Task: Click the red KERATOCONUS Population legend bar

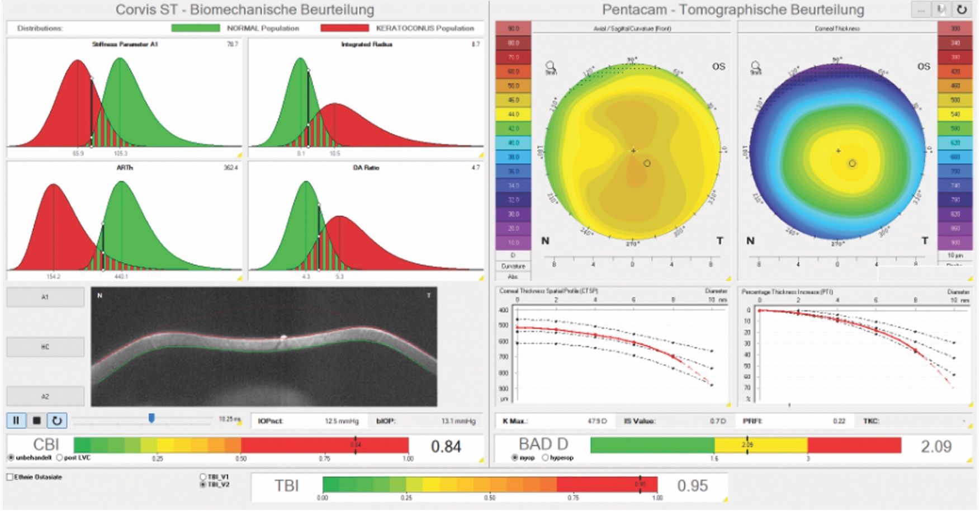Action: click(x=345, y=28)
